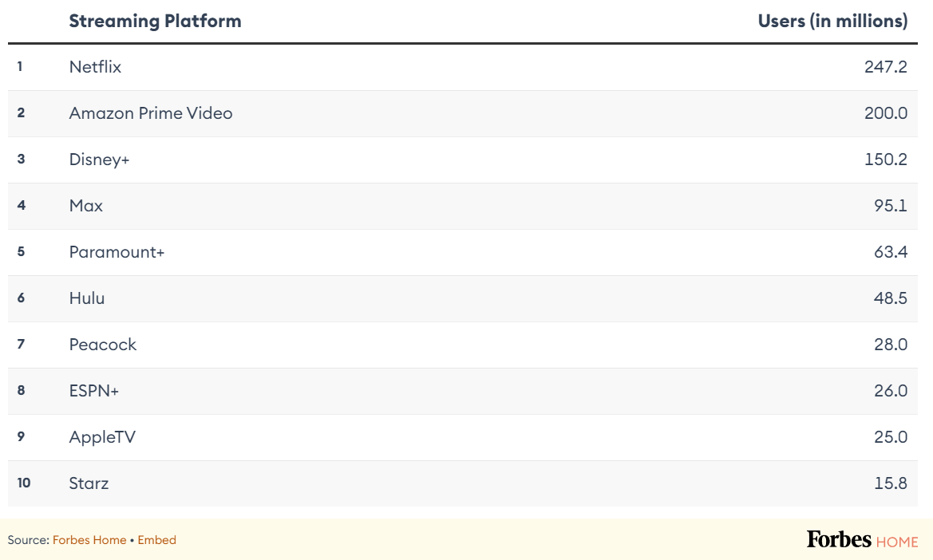
Task: Click the Disney+ platform name
Action: (100, 160)
